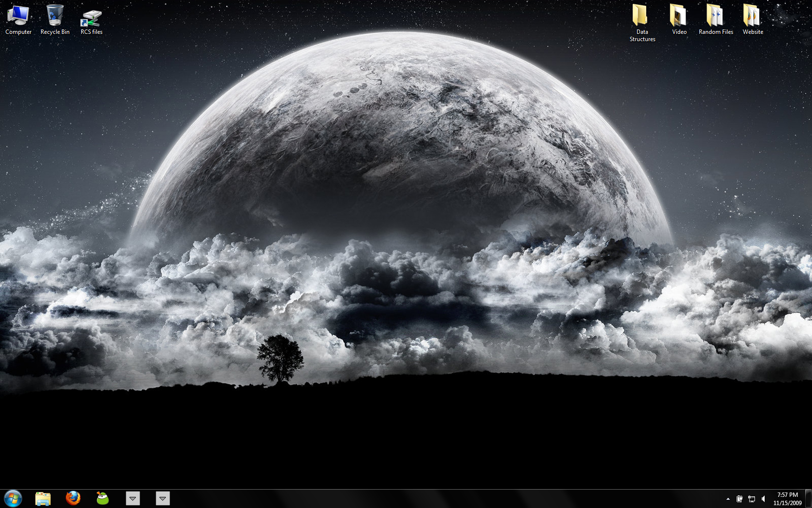Open the battery power plug tray icon
The image size is (812, 508).
tap(739, 499)
